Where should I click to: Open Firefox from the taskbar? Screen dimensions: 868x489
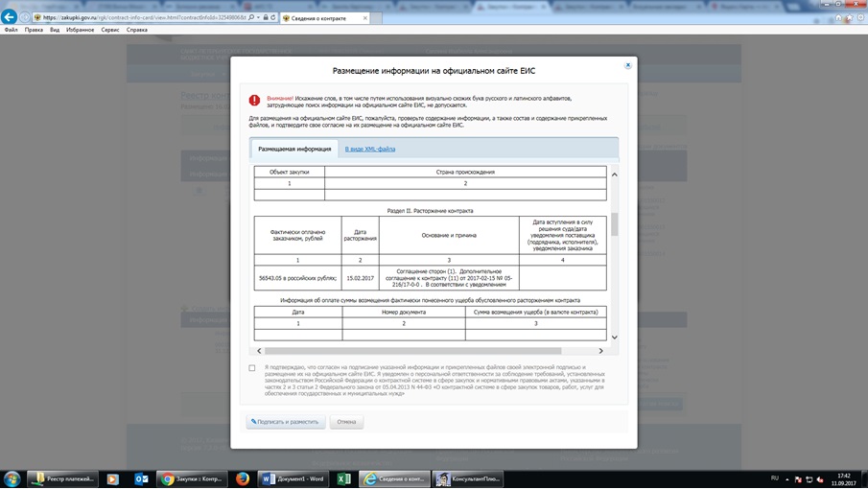tap(243, 479)
